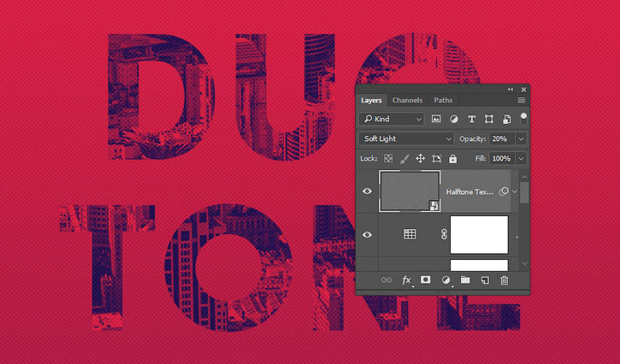
Task: Lock transparent pixels icon
Action: click(x=388, y=158)
